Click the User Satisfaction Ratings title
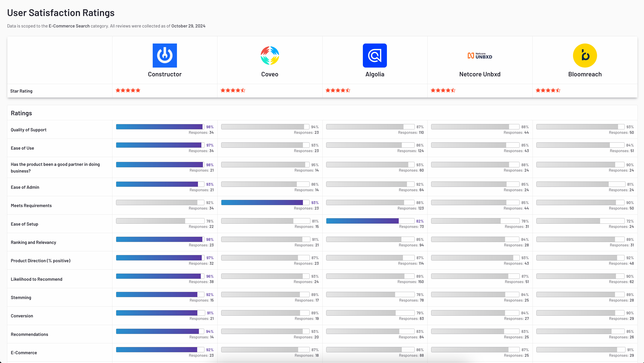Image resolution: width=644 pixels, height=363 pixels. click(61, 13)
